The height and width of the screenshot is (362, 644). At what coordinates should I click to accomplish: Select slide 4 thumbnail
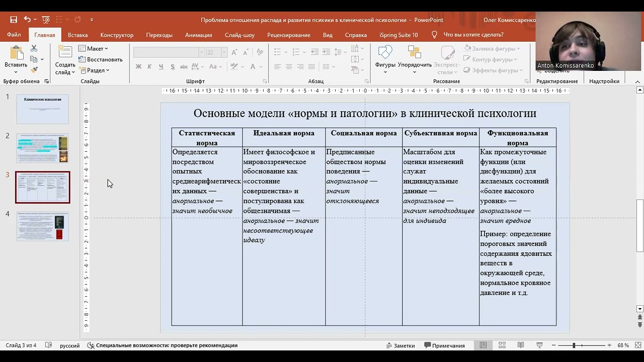tap(43, 226)
